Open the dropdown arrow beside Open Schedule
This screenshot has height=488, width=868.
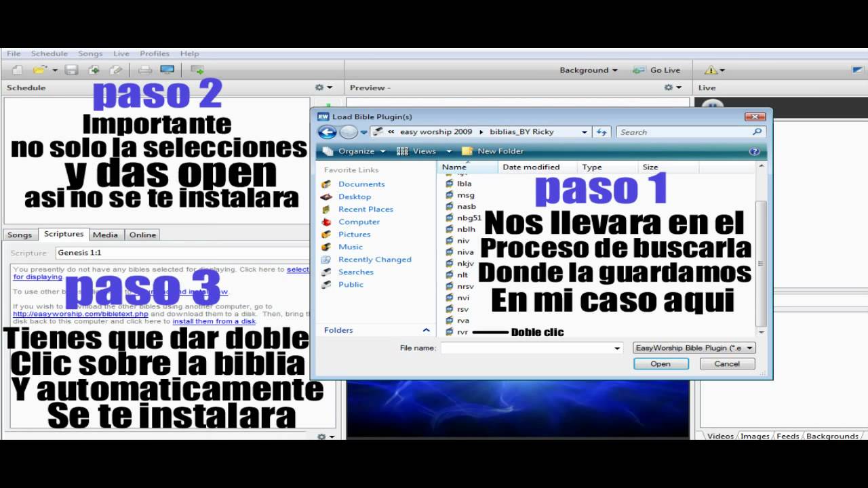pyautogui.click(x=55, y=70)
